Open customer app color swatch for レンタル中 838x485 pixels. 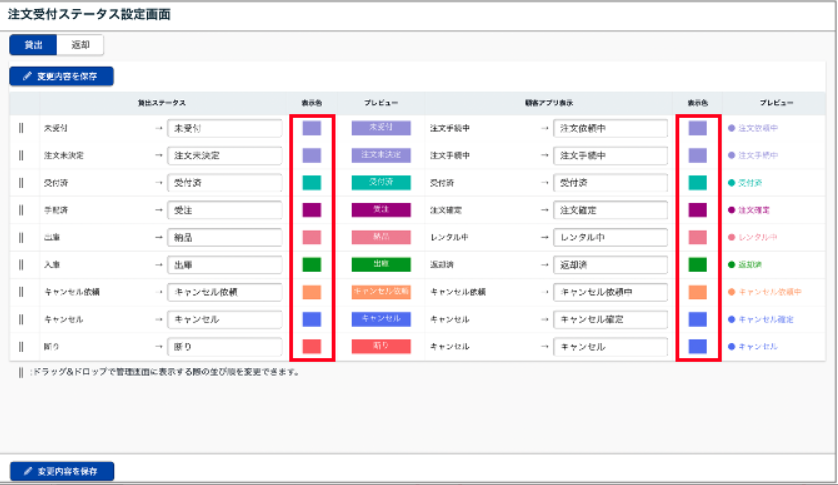(697, 238)
